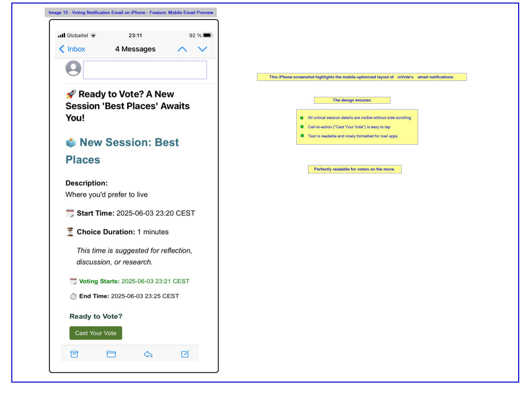This screenshot has width=532, height=399.
Task: Click the 23:11 clock in status bar
Action: (x=135, y=35)
